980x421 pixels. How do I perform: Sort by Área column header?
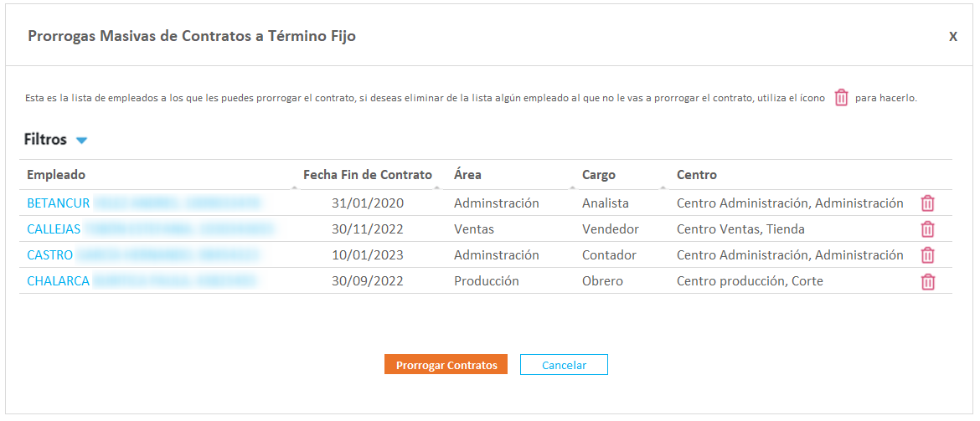click(x=467, y=175)
